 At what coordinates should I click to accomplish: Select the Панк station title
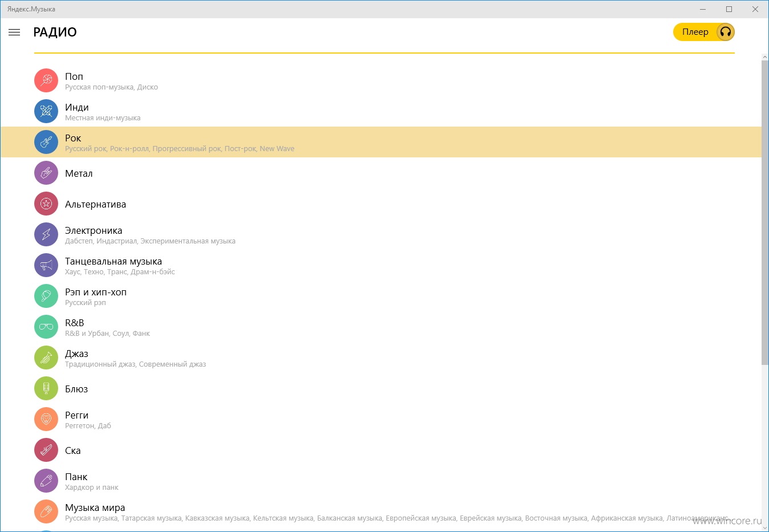point(76,477)
